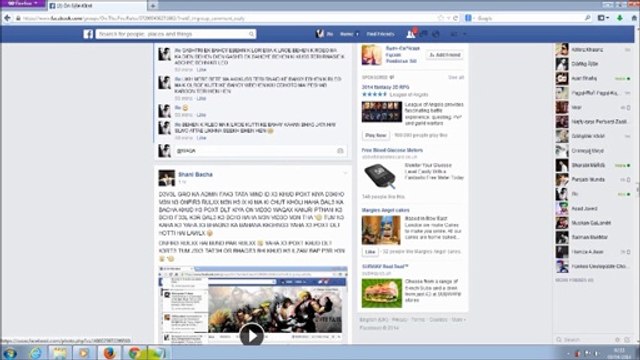
Task: Open suggested friend profile photo
Action: click(x=371, y=55)
